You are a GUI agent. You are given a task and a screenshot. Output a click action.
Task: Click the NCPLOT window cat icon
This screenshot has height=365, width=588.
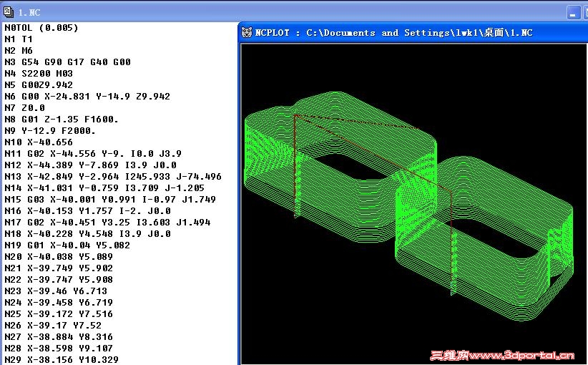[x=246, y=33]
